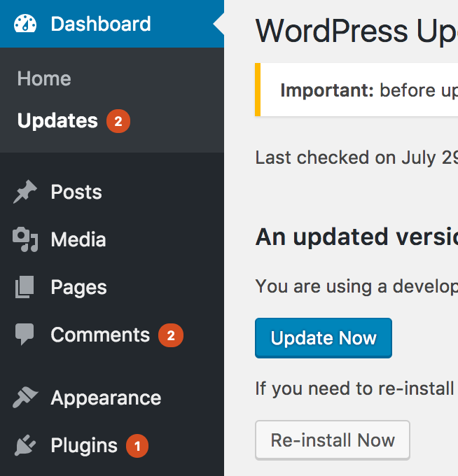The width and height of the screenshot is (458, 476).
Task: Open the Appearance menu label
Action: pos(106,398)
